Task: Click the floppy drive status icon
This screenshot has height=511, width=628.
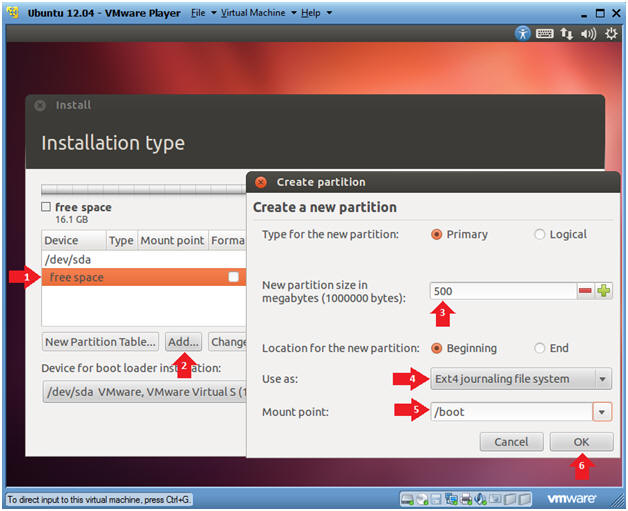Action: 436,499
